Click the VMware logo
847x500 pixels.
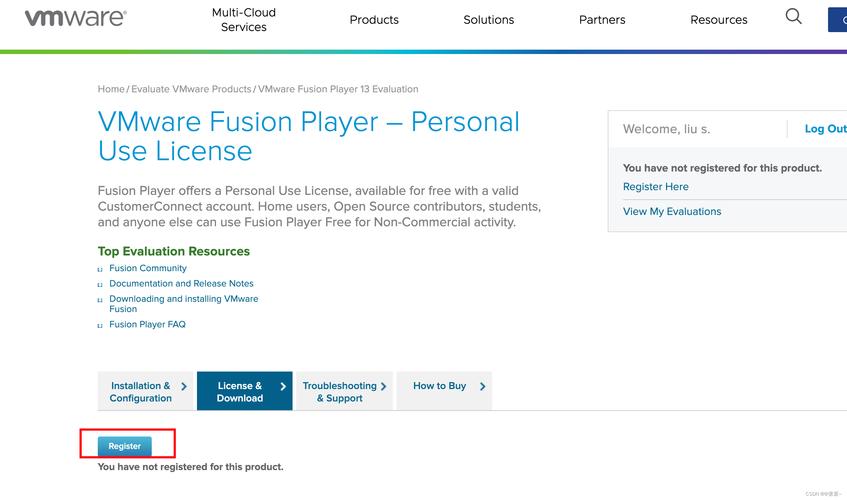coord(76,18)
